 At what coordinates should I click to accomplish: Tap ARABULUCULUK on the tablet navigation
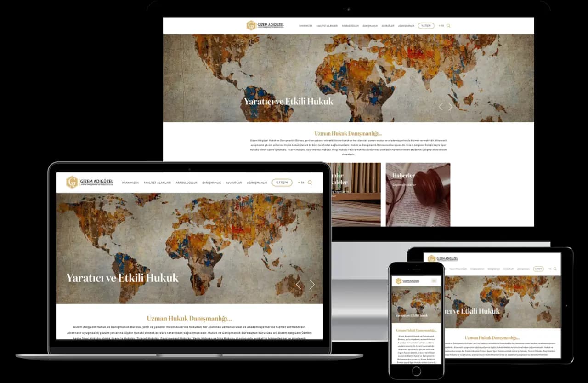(477, 269)
